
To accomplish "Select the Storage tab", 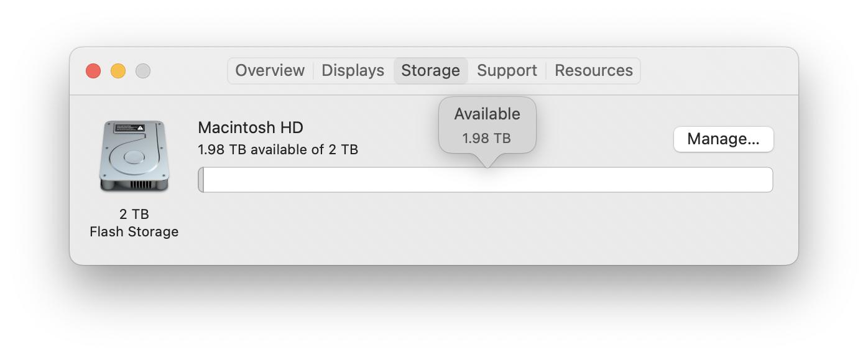I will tap(430, 70).
